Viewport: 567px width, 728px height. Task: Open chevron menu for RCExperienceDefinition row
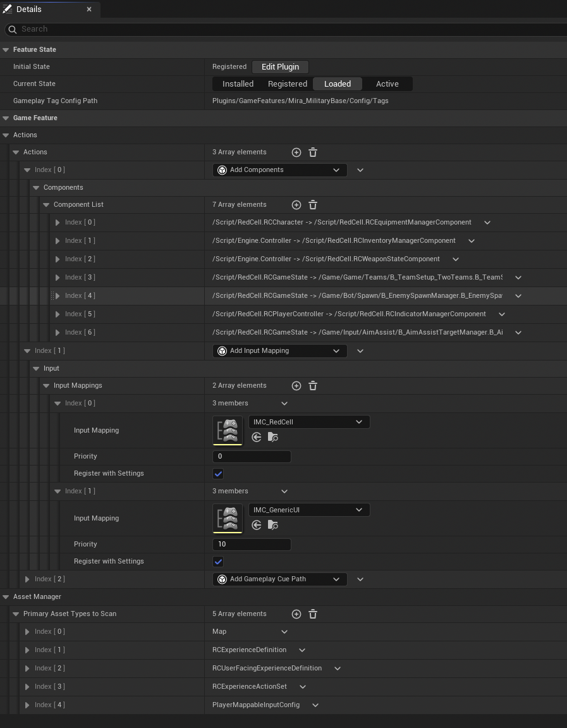pos(302,650)
